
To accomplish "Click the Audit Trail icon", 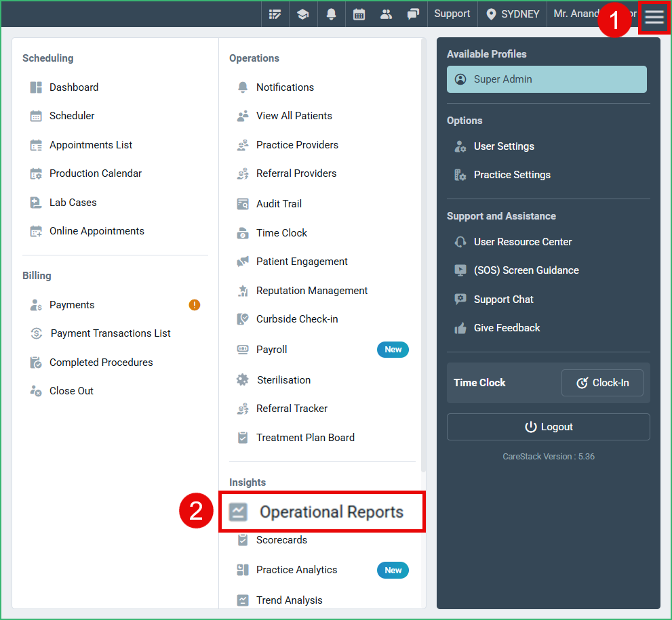I will click(243, 204).
